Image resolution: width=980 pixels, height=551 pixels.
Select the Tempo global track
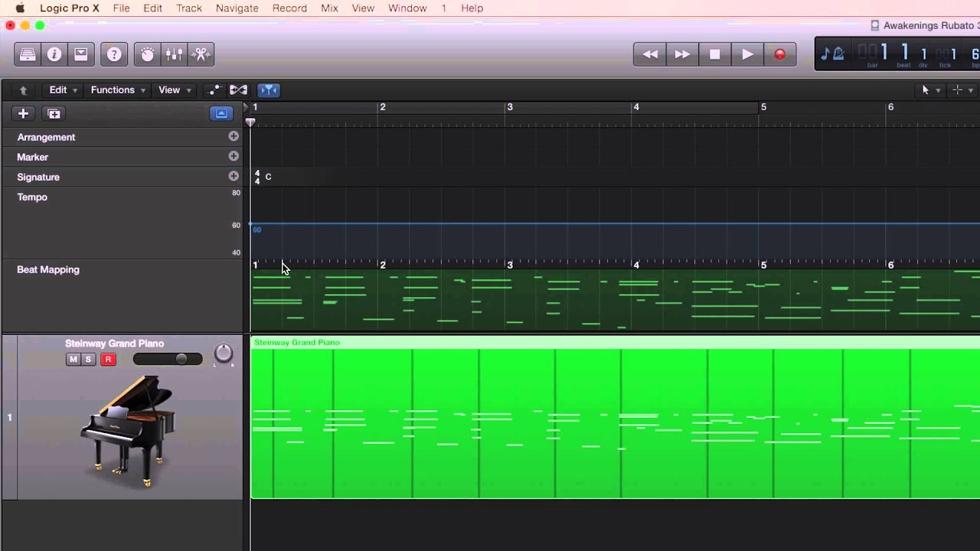click(x=32, y=197)
